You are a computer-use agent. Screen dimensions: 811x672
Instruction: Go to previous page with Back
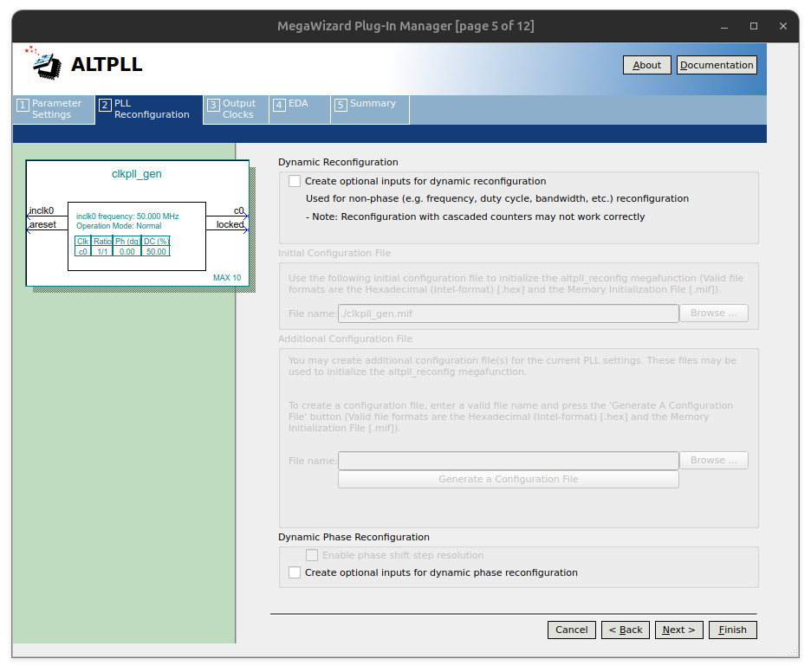click(x=625, y=630)
